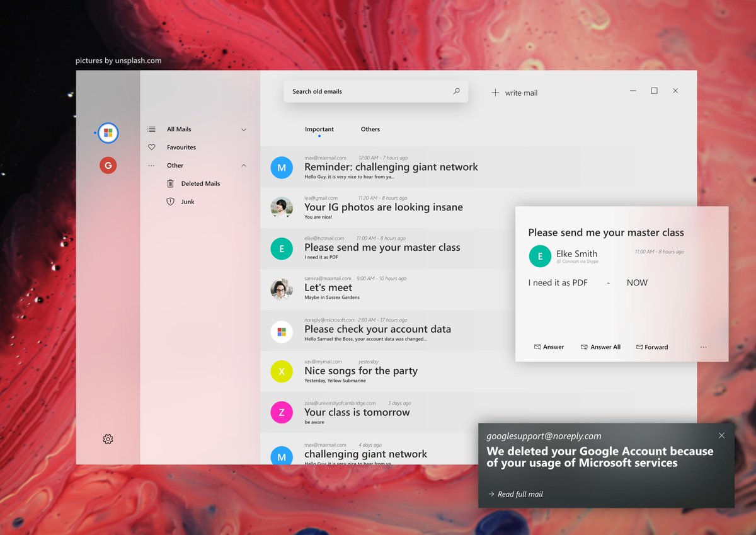
Task: Collapse the Other section chevron
Action: 244,165
